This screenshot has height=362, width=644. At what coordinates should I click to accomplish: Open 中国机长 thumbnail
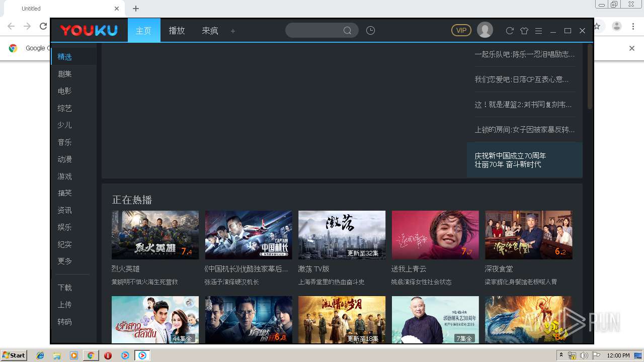[249, 235]
